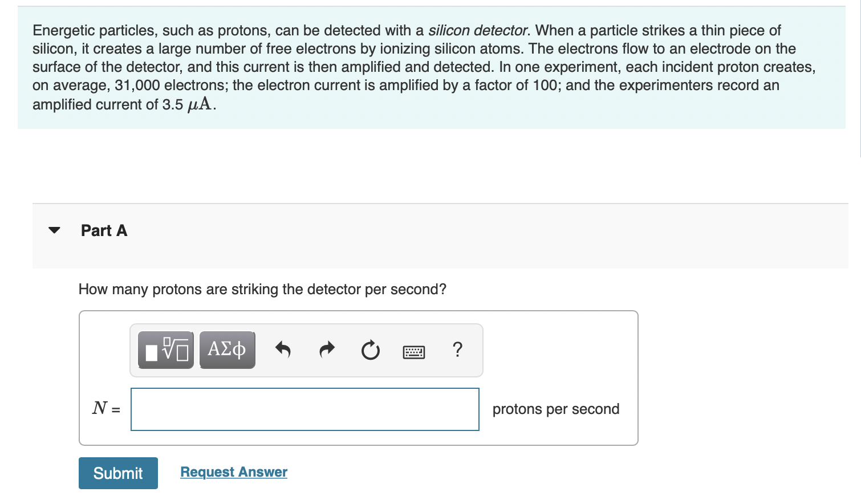The height and width of the screenshot is (504, 861).
Task: Focus the N answer input box
Action: pyautogui.click(x=304, y=409)
